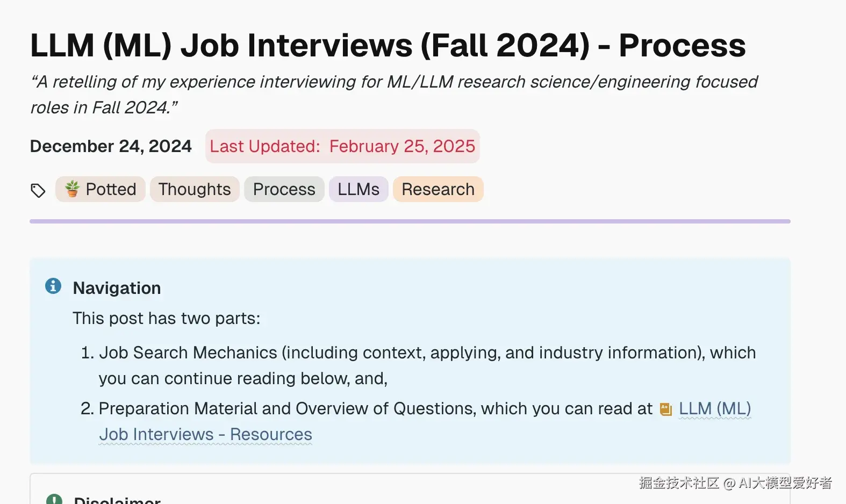Click the note icon before the LLM (ML) link

coord(666,409)
